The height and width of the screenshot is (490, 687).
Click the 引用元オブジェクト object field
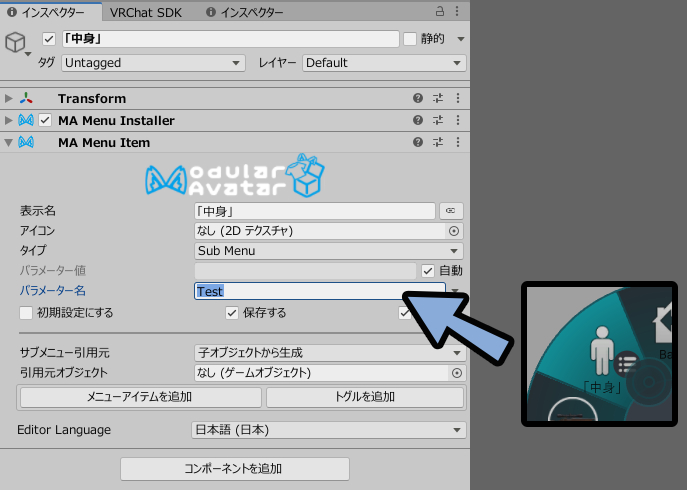click(322, 373)
